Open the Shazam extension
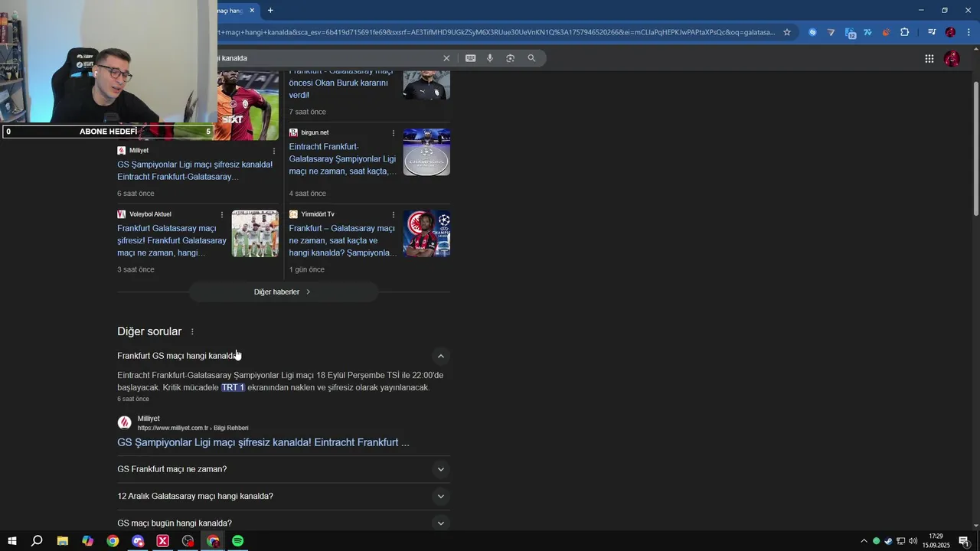Image resolution: width=980 pixels, height=551 pixels. coord(812,32)
